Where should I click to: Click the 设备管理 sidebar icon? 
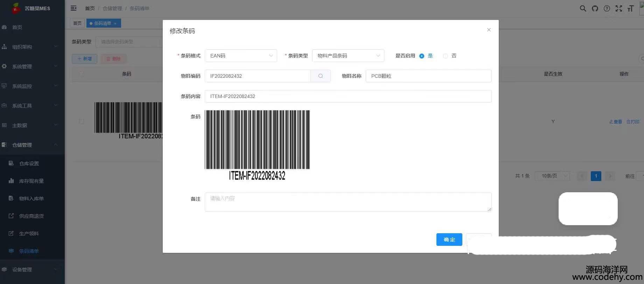4,269
